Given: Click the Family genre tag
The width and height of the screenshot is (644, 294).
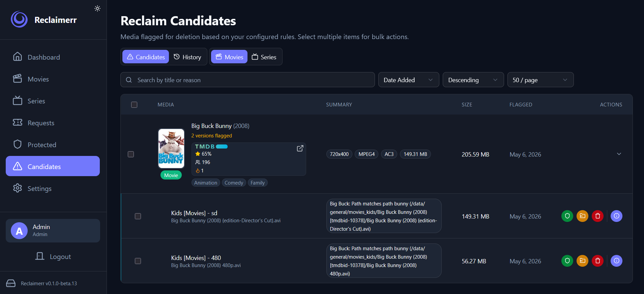Looking at the screenshot, I should [x=258, y=183].
